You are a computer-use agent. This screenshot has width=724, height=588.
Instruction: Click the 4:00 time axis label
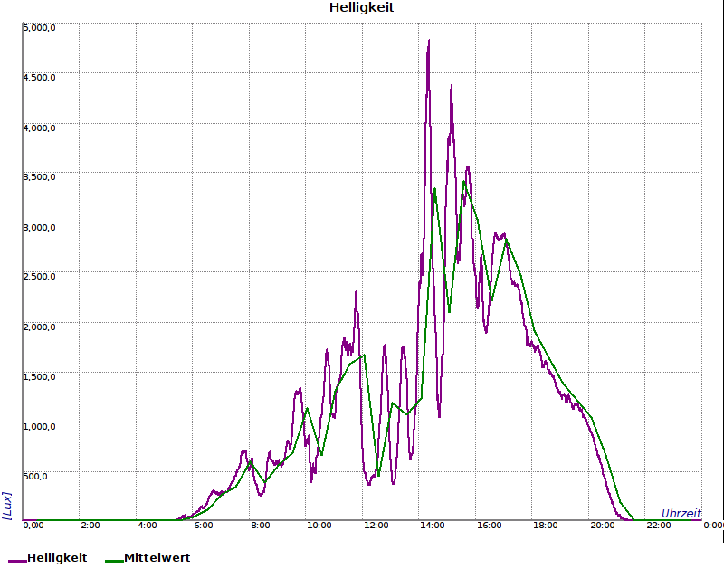pos(148,526)
